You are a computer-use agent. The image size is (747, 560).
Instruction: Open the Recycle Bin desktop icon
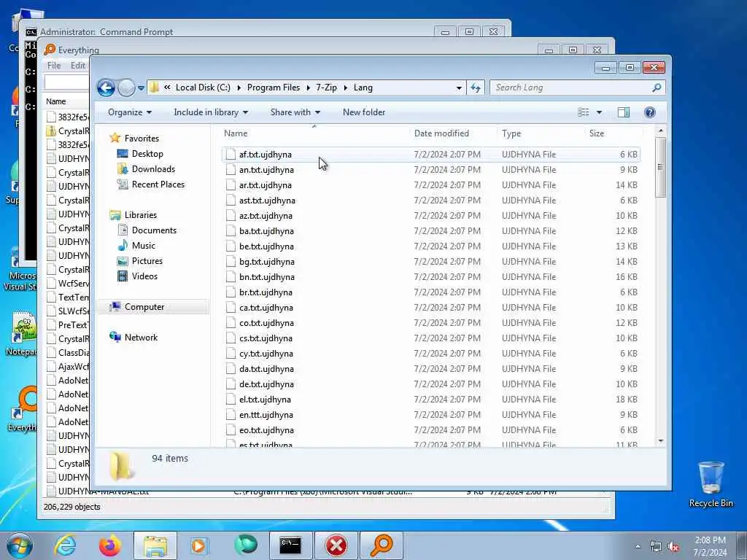[711, 484]
